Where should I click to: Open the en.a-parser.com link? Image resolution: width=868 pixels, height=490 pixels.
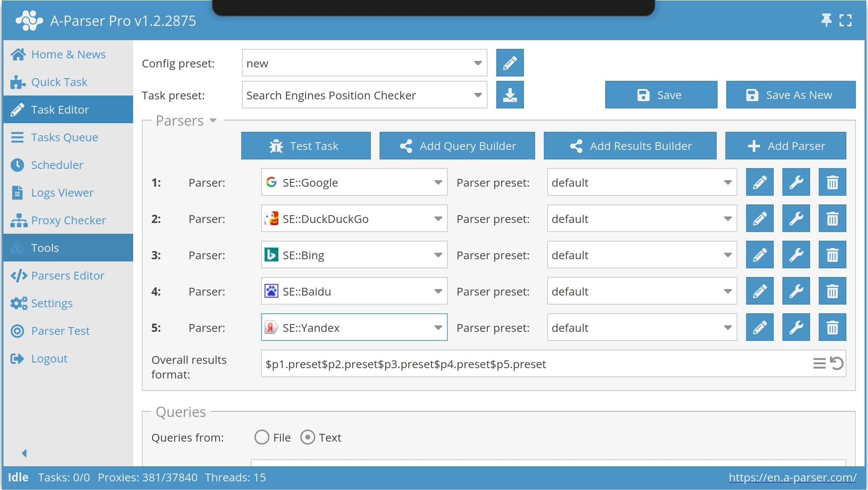[793, 477]
